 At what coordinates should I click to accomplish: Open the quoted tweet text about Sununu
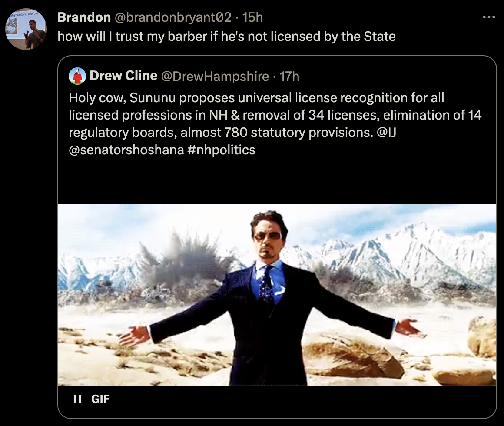tap(275, 124)
